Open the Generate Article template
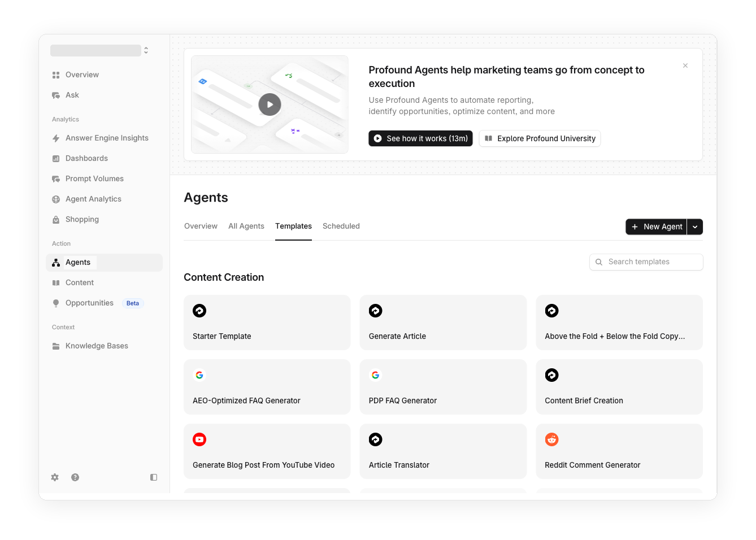 point(443,323)
